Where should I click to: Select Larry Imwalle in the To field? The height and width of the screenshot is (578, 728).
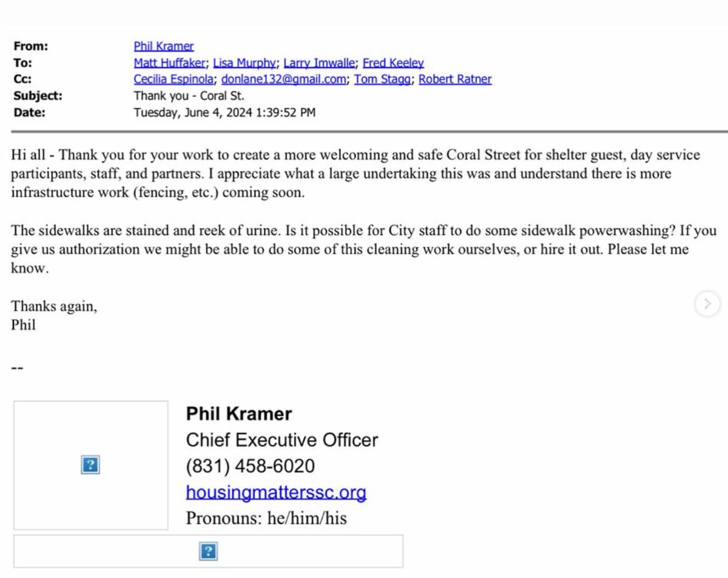[x=320, y=63]
